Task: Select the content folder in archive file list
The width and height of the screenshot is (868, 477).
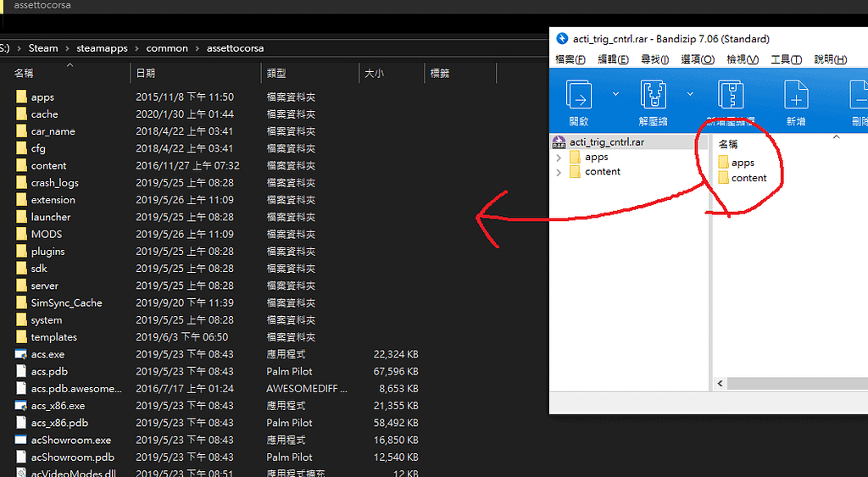Action: coord(748,178)
